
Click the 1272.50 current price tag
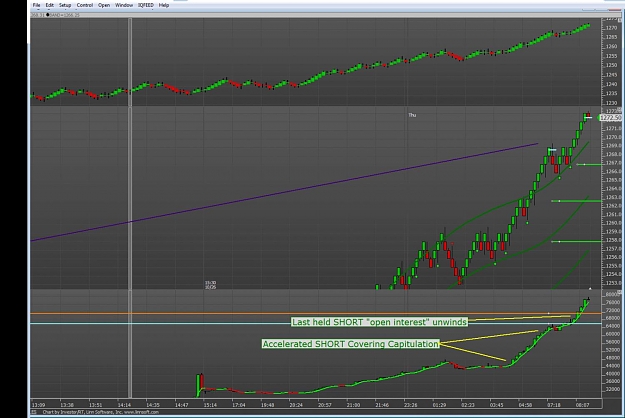[x=610, y=118]
